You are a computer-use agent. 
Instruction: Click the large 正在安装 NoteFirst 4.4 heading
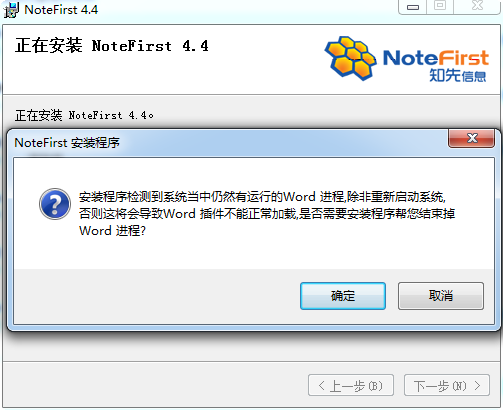[x=112, y=46]
